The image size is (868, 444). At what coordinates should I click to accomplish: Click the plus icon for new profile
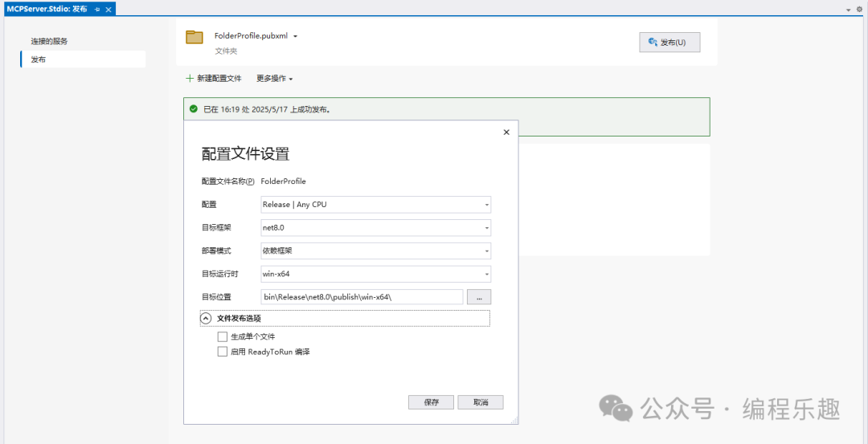click(x=190, y=79)
